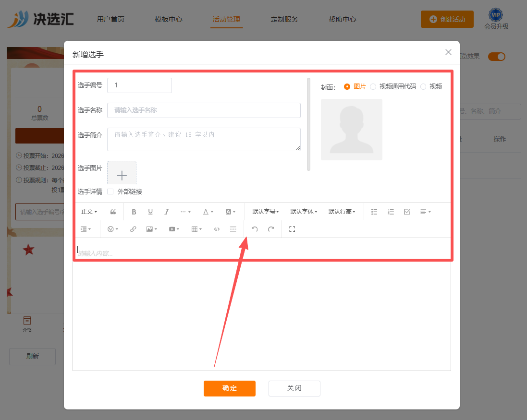Toggle the preview effect switch
The height and width of the screenshot is (420, 527).
[497, 57]
